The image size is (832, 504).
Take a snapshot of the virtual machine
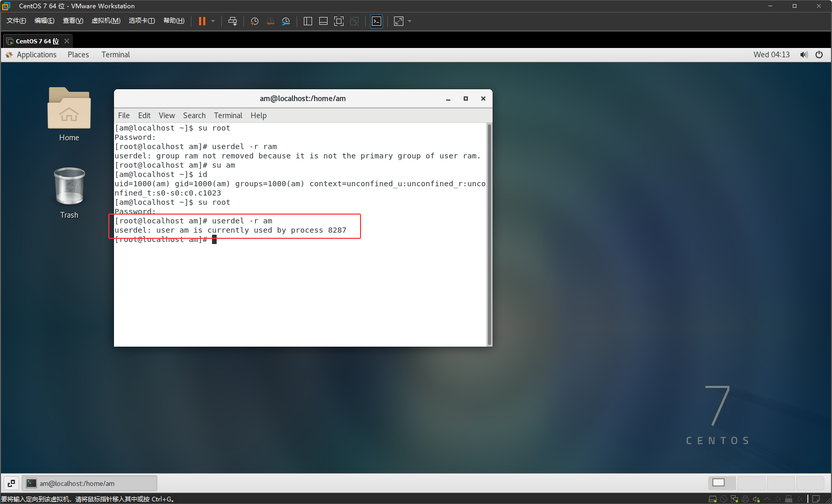pyautogui.click(x=255, y=21)
